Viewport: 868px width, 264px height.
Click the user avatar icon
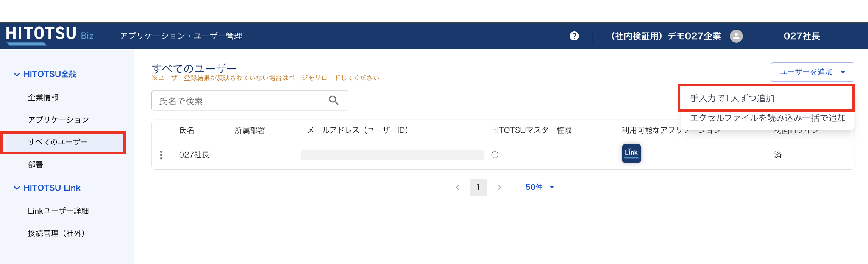point(736,36)
